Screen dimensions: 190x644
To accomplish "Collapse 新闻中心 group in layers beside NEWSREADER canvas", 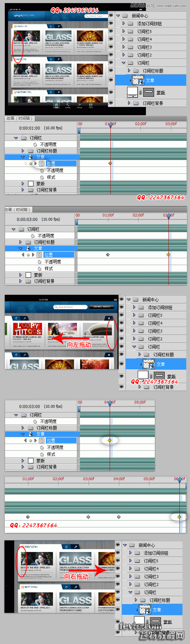I will 118,16.
